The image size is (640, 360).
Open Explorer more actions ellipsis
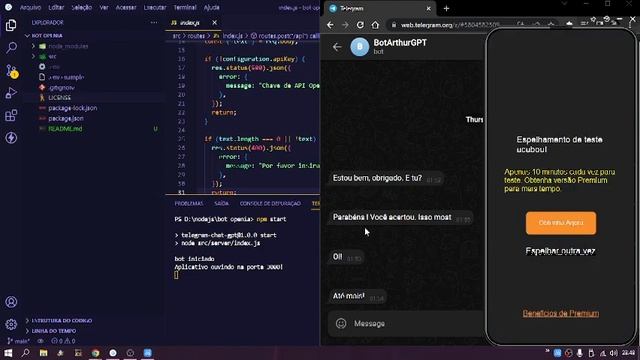pyautogui.click(x=154, y=23)
